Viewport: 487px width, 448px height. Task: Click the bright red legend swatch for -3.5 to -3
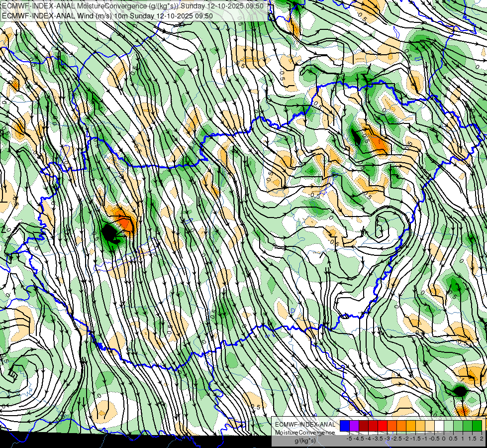(383, 426)
